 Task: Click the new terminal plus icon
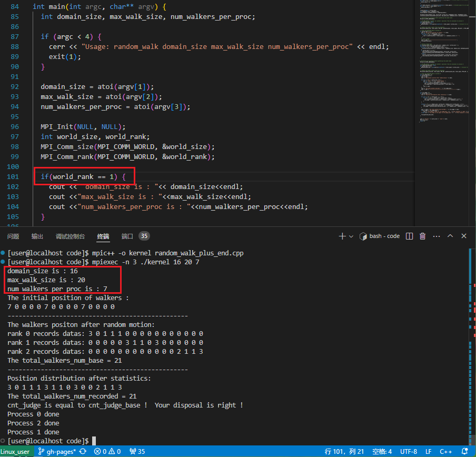coord(342,236)
